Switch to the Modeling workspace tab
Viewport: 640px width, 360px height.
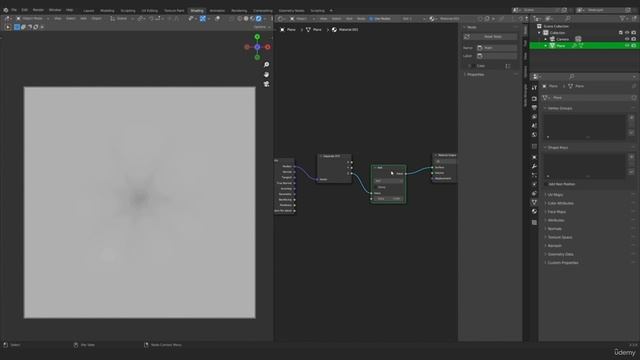point(107,11)
